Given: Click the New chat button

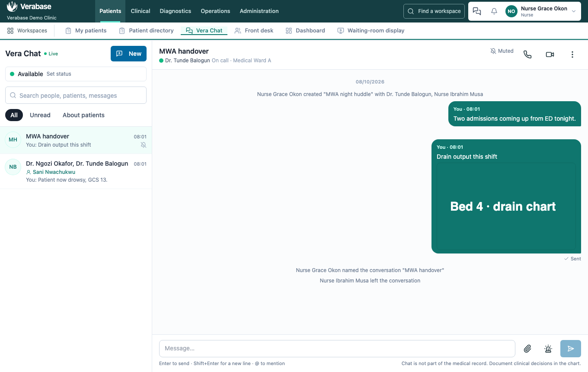Looking at the screenshot, I should [x=128, y=54].
